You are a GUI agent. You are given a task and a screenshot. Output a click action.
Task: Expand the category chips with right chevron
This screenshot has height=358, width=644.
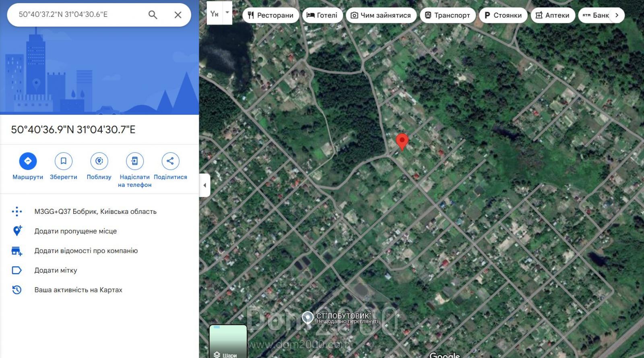click(x=617, y=15)
